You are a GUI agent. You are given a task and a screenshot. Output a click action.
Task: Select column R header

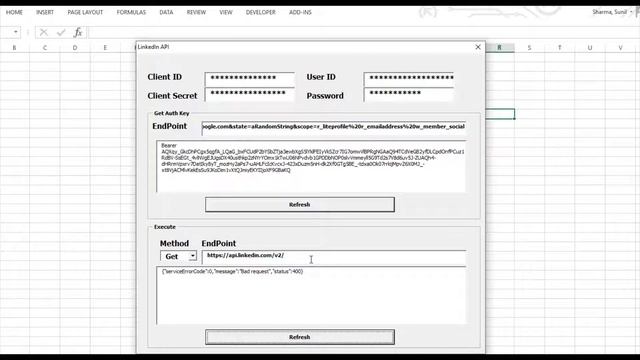tap(500, 48)
